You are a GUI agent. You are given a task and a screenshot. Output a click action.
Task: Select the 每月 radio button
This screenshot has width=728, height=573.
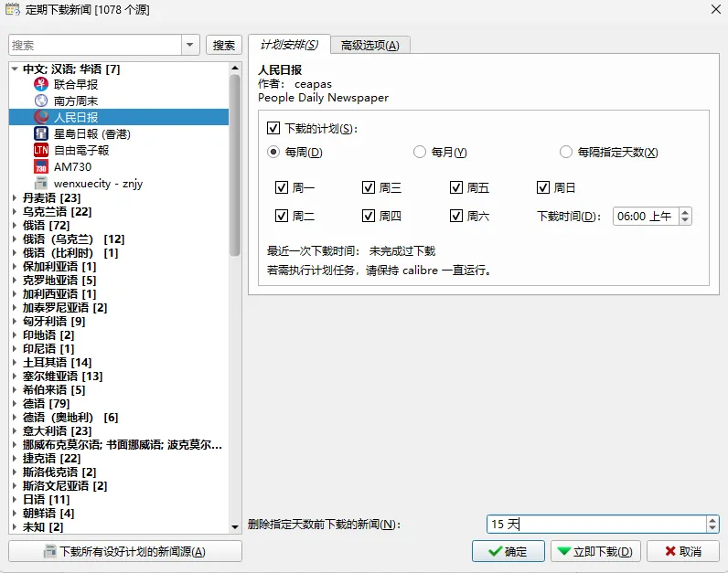click(x=419, y=152)
